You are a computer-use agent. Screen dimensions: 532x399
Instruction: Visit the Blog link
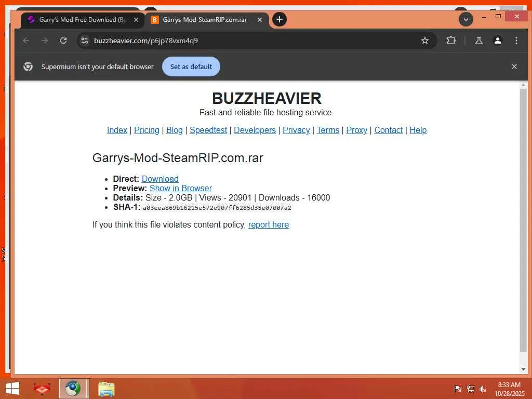[x=175, y=130]
